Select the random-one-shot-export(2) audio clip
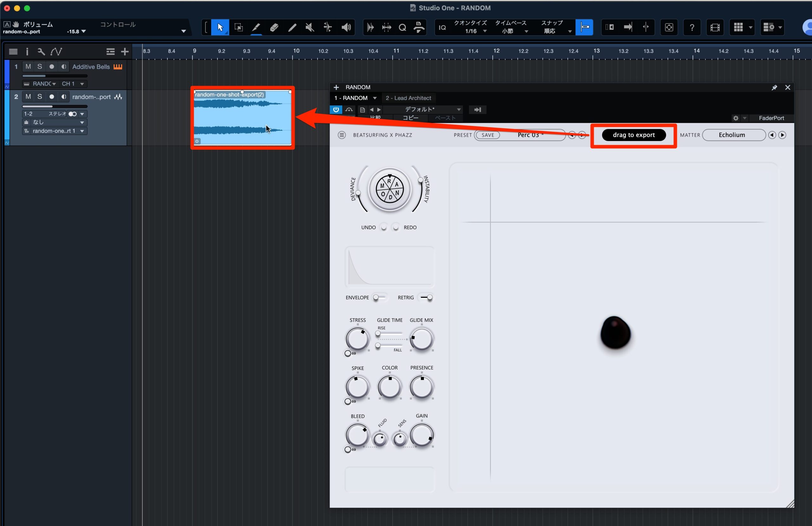The height and width of the screenshot is (526, 812). pos(243,117)
